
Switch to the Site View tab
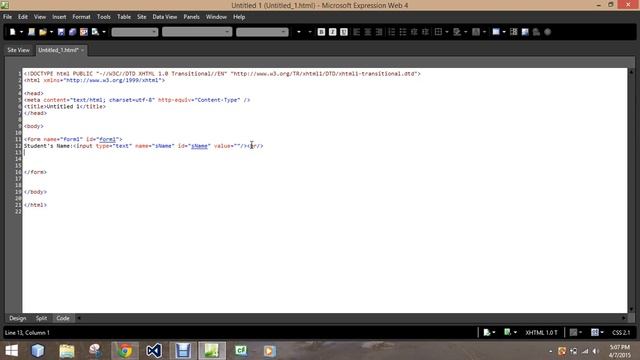coord(18,50)
